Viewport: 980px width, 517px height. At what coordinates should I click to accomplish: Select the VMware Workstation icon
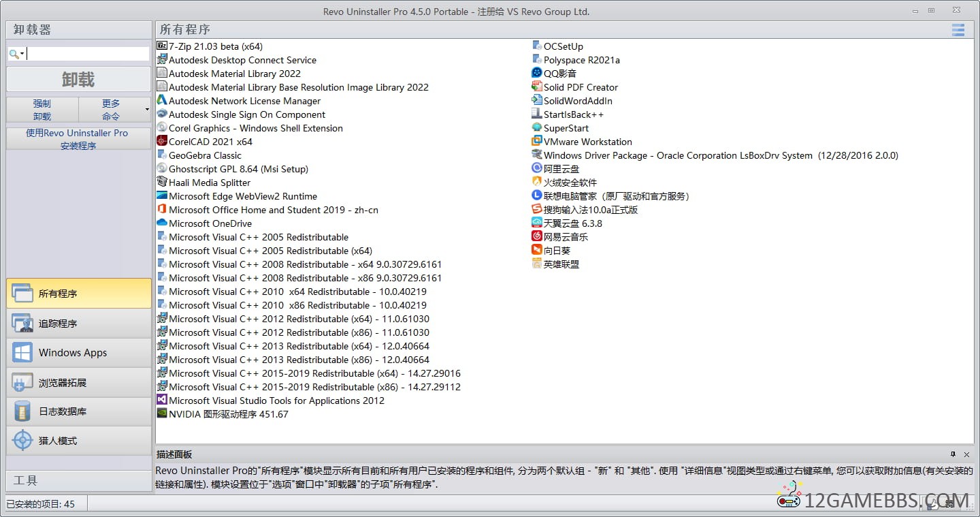(537, 142)
